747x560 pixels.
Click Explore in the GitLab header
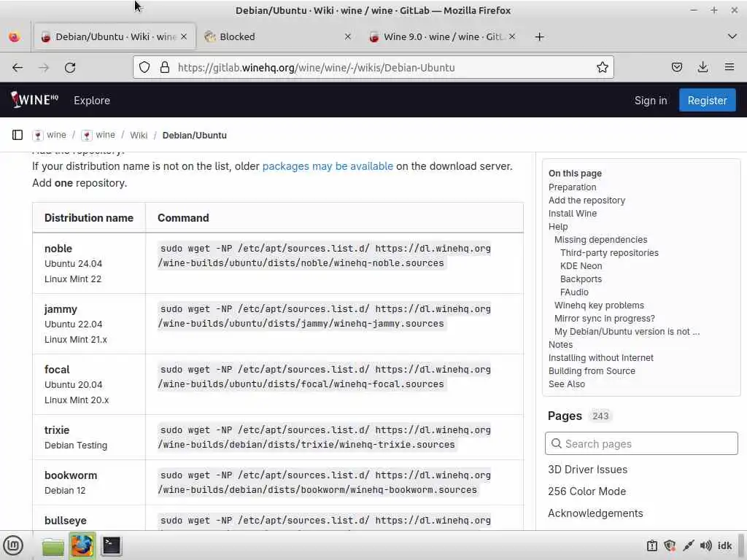pos(92,101)
